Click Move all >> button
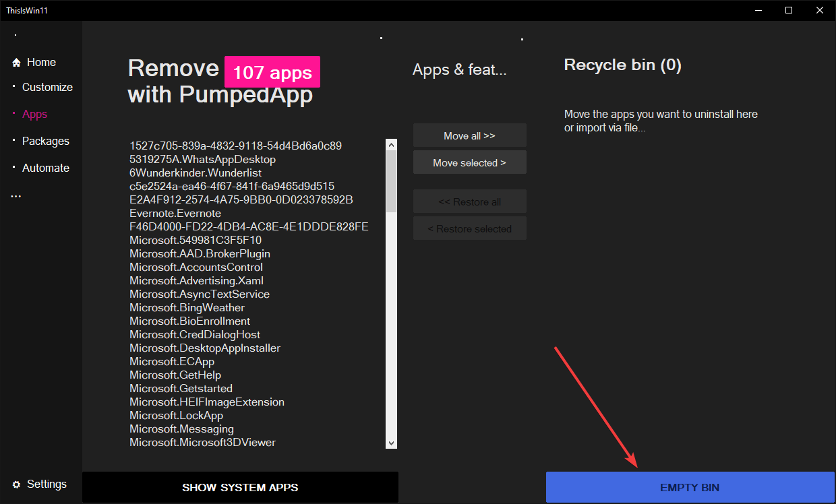The width and height of the screenshot is (836, 504). point(470,135)
